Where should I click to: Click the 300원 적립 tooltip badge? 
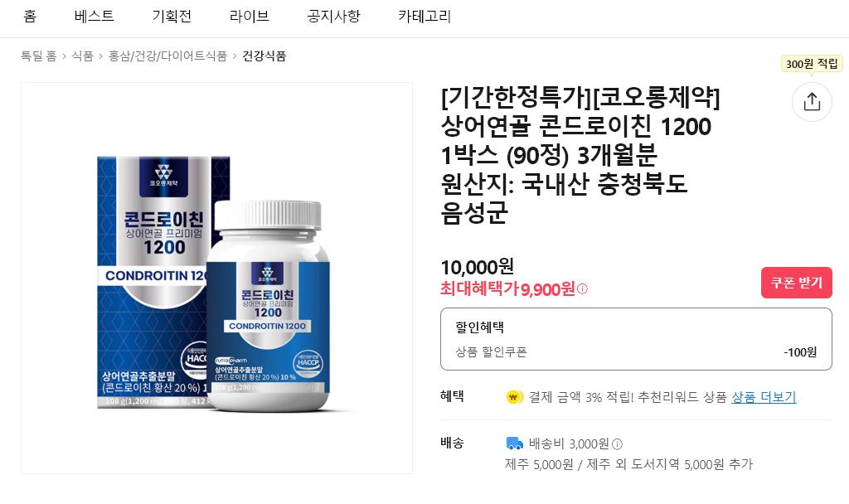click(811, 64)
